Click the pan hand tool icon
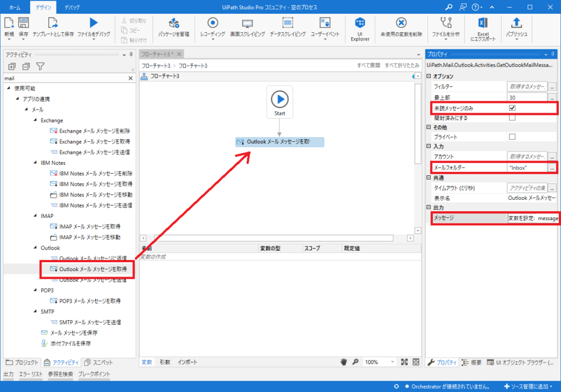The width and height of the screenshot is (561, 392). 344,362
